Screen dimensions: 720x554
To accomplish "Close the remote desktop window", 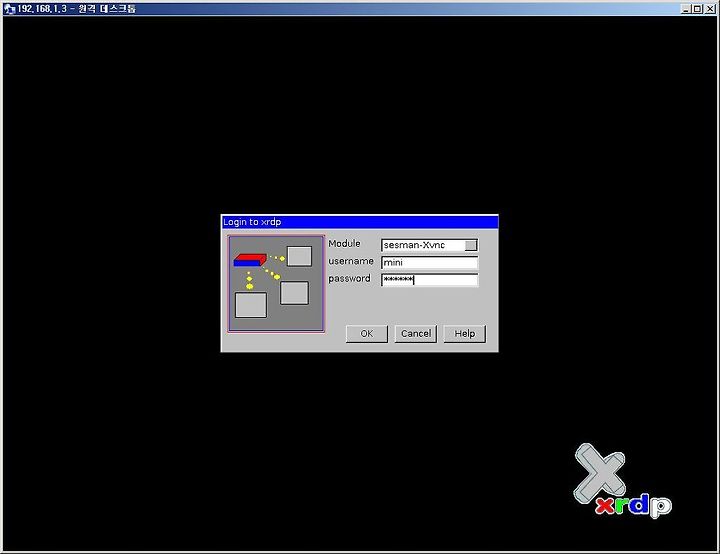I will click(709, 9).
